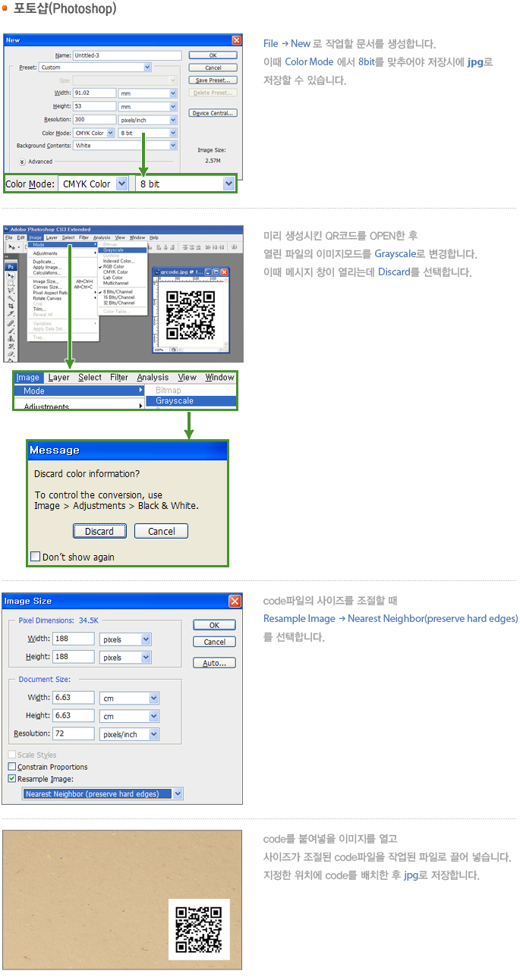Click Cancel in Image Size dialog
This screenshot has width=520, height=980.
[214, 642]
